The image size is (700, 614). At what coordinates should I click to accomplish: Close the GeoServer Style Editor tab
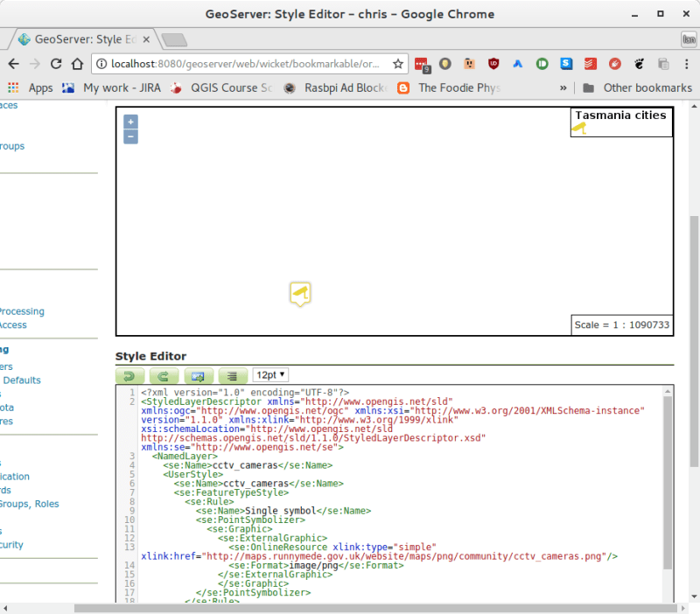click(146, 39)
